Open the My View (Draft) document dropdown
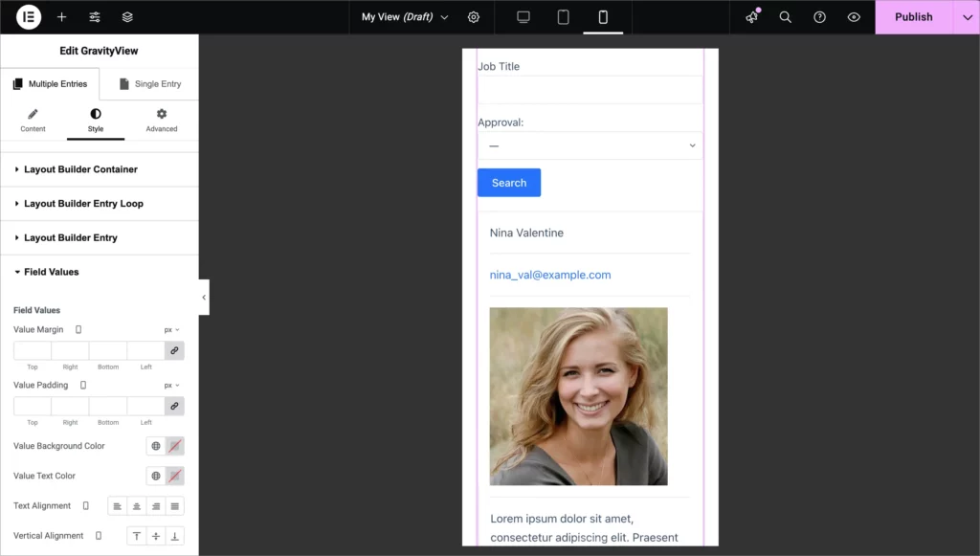This screenshot has width=980, height=556. pos(403,16)
